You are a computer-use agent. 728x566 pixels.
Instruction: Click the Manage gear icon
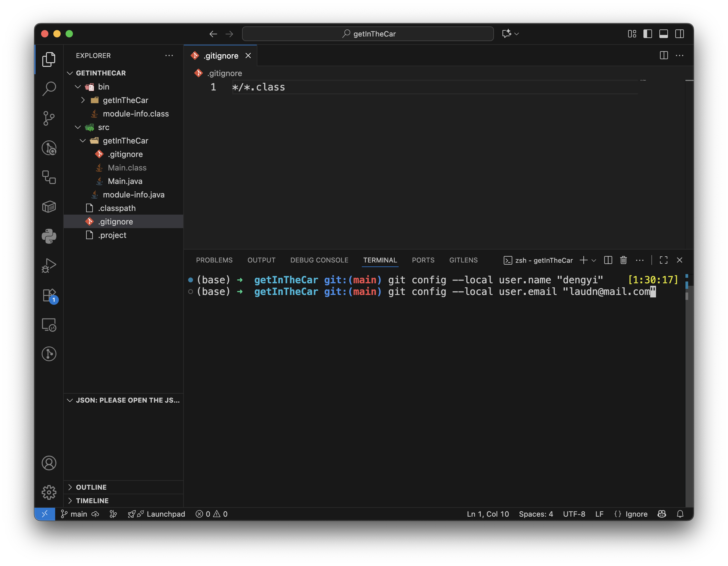[x=49, y=492]
